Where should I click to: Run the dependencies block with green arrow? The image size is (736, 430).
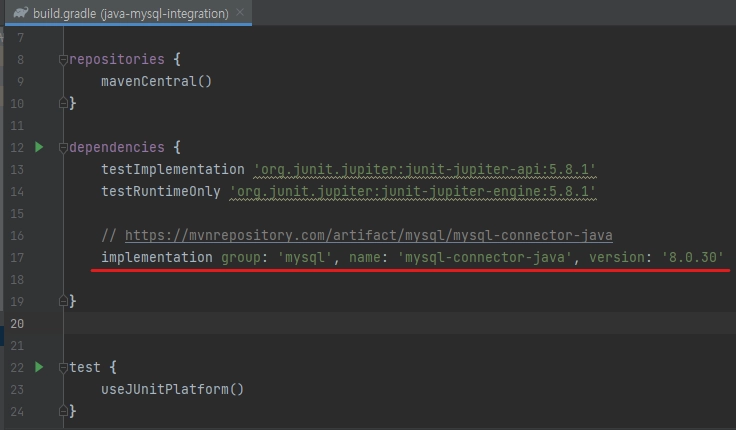(39, 147)
